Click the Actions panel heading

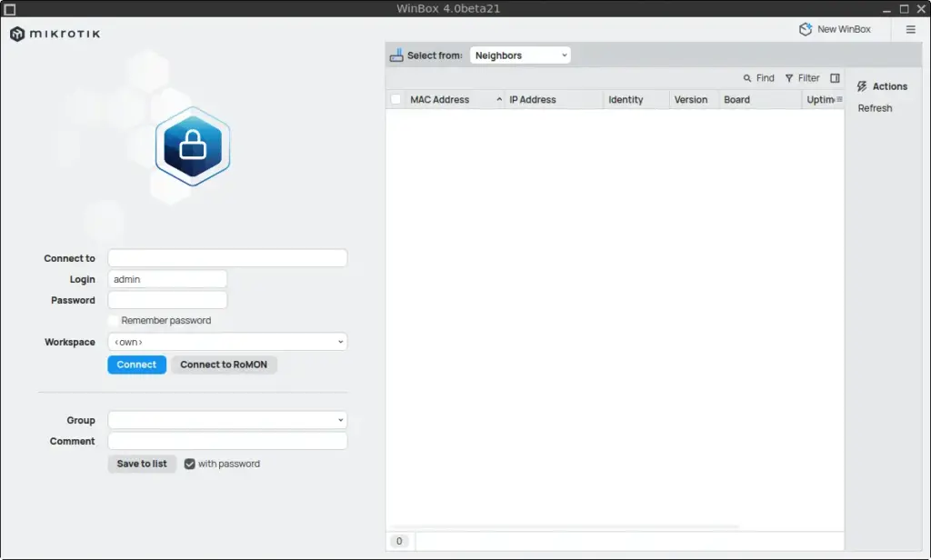coord(889,86)
